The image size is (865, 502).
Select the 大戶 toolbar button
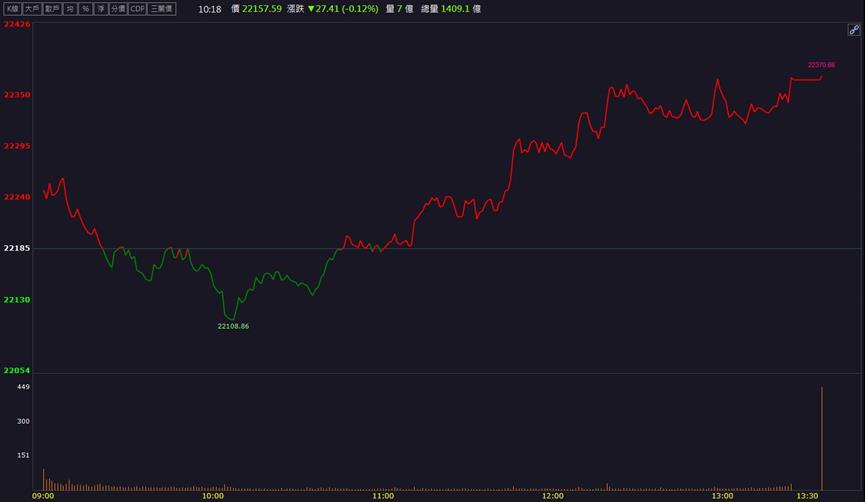coord(32,9)
